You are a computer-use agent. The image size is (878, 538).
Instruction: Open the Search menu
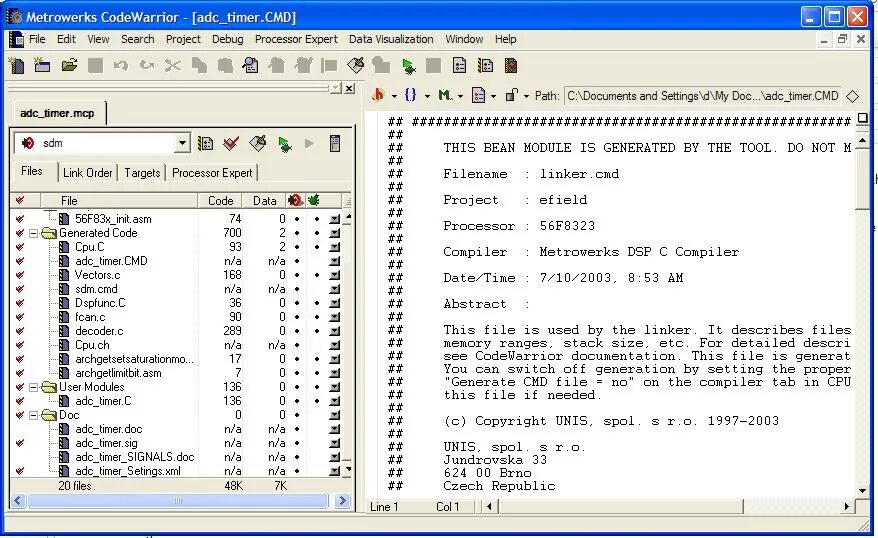(x=138, y=39)
